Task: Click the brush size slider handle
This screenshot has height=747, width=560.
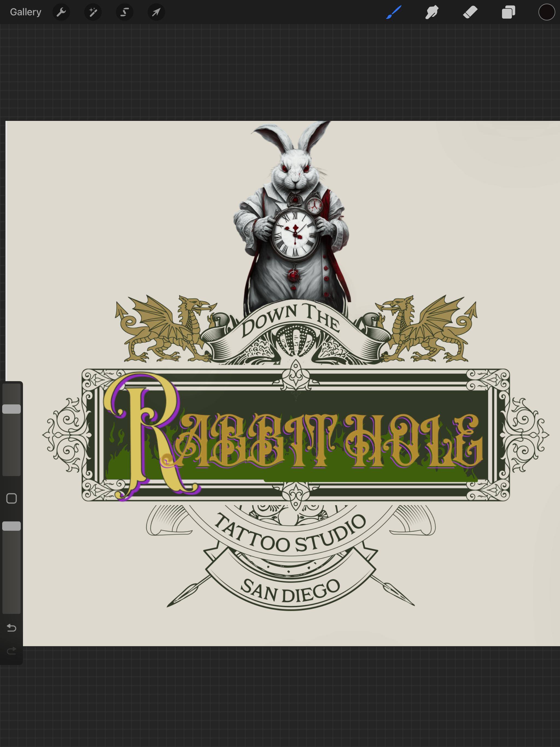Action: [x=11, y=409]
